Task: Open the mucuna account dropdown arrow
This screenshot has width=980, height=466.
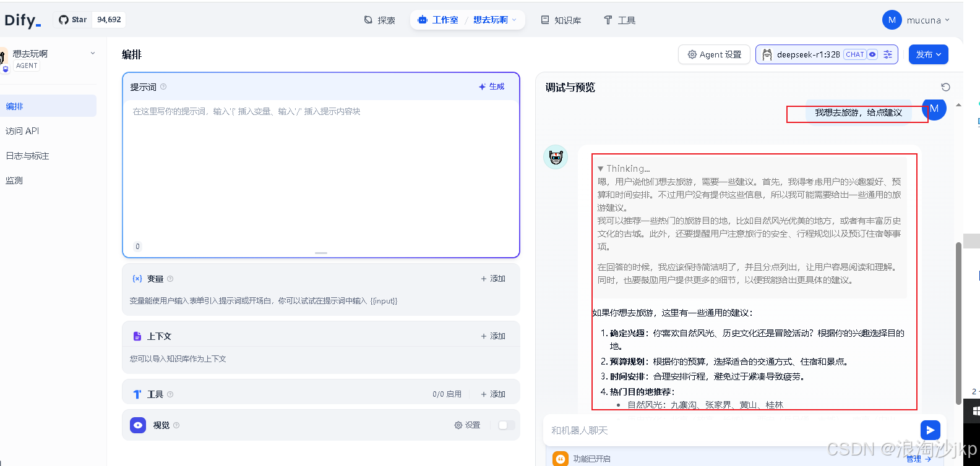Action: point(947,20)
